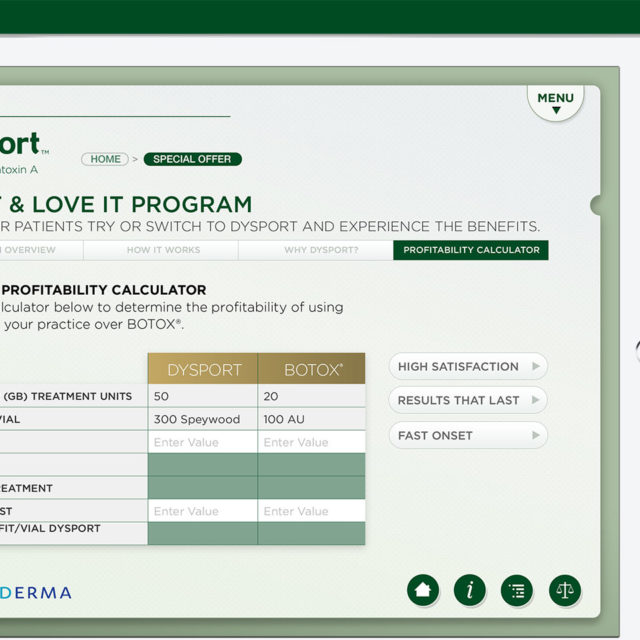Click Botox Enter Value field below TREATMENT row

click(312, 511)
